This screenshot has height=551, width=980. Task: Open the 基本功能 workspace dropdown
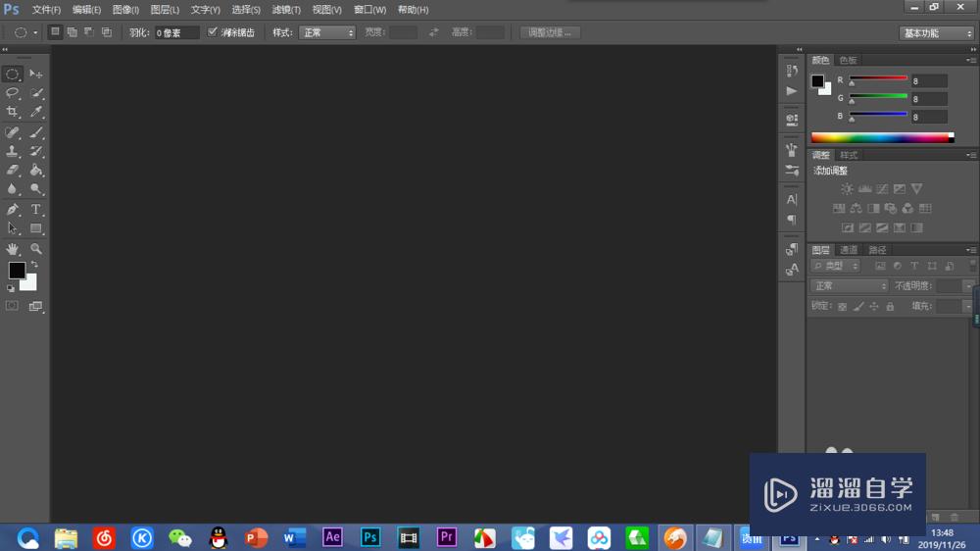(x=936, y=33)
